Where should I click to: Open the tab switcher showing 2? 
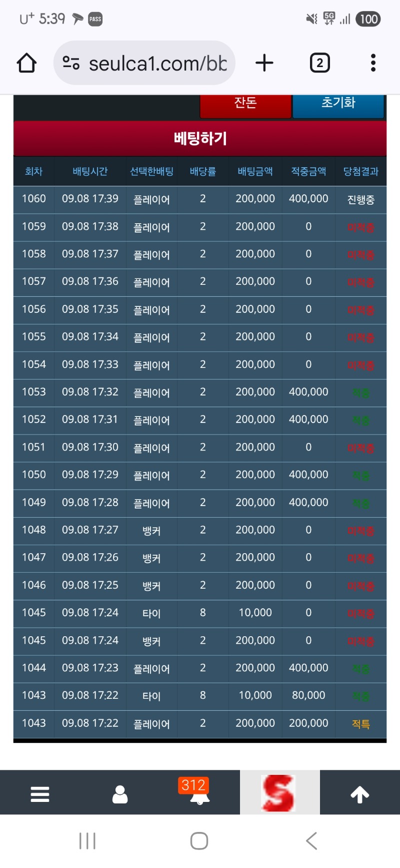pos(320,63)
